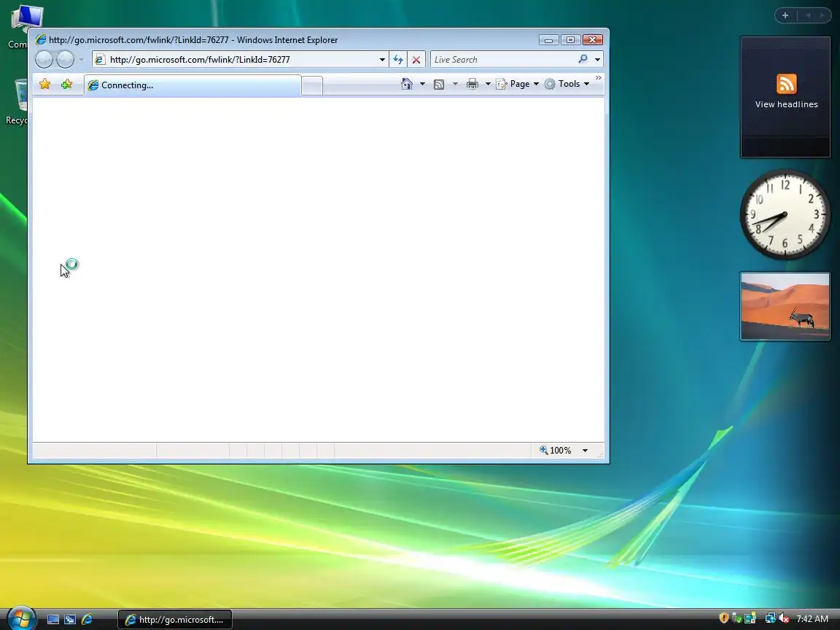Click the Live Search input box

[x=504, y=60]
